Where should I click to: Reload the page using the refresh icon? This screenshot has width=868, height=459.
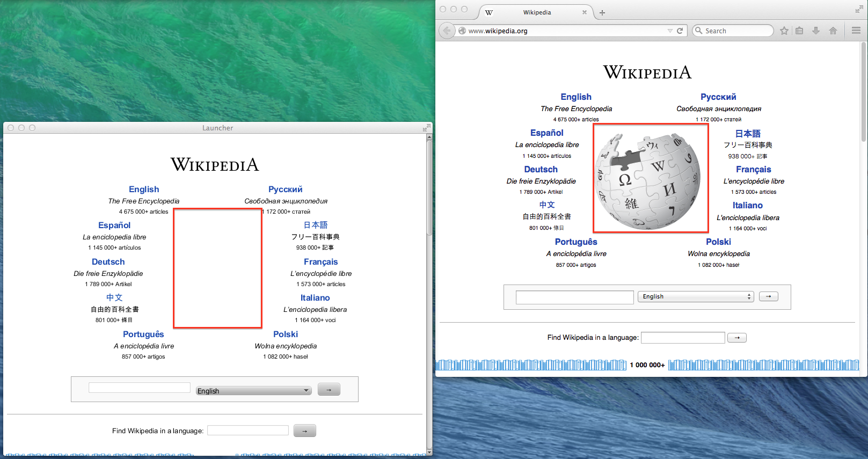coord(680,31)
